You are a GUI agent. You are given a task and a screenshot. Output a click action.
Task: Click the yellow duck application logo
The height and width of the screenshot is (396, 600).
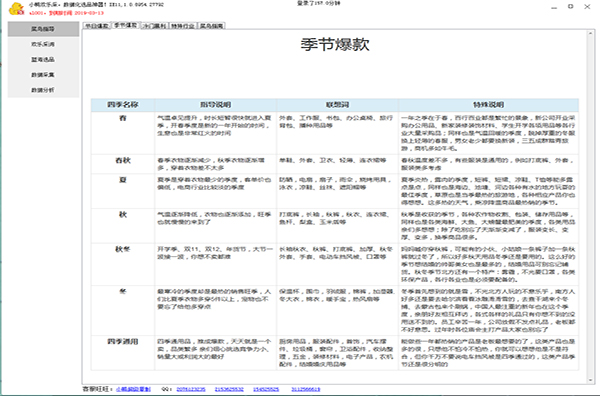click(x=16, y=8)
